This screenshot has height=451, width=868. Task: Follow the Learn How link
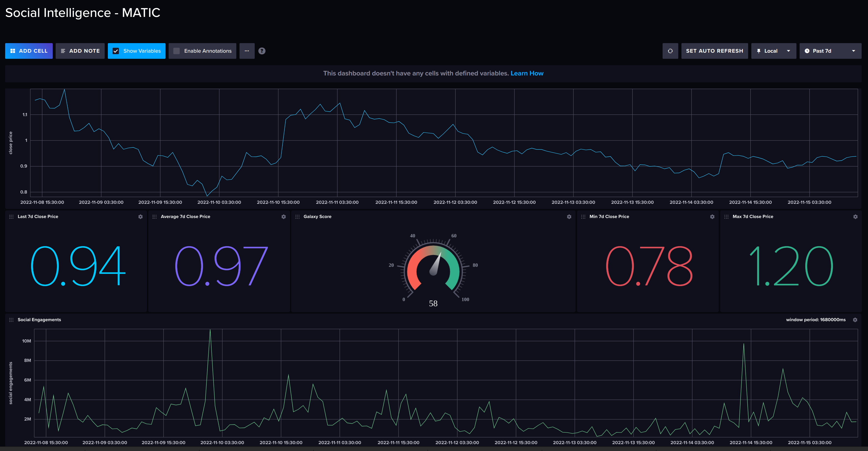[527, 73]
